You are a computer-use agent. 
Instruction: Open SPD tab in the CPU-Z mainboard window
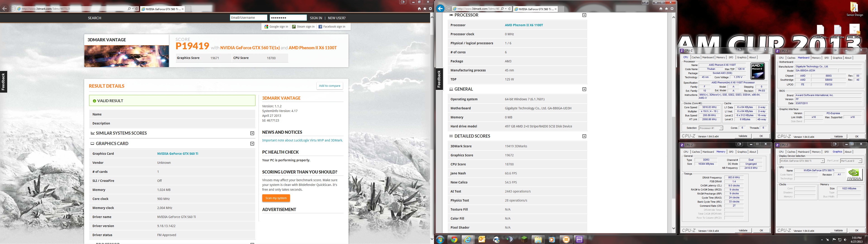[827, 58]
